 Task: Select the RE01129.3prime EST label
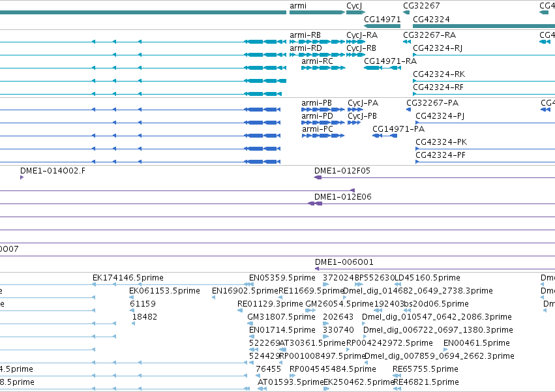coord(270,304)
